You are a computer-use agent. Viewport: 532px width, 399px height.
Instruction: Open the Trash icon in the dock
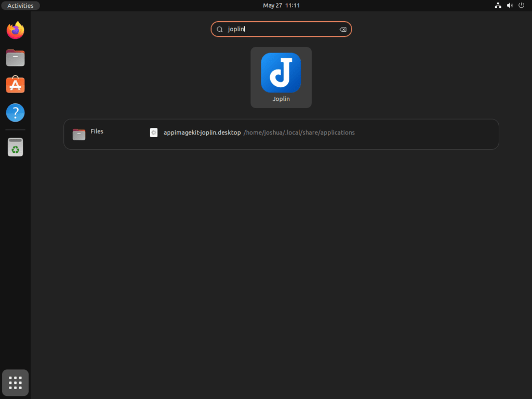pyautogui.click(x=15, y=147)
